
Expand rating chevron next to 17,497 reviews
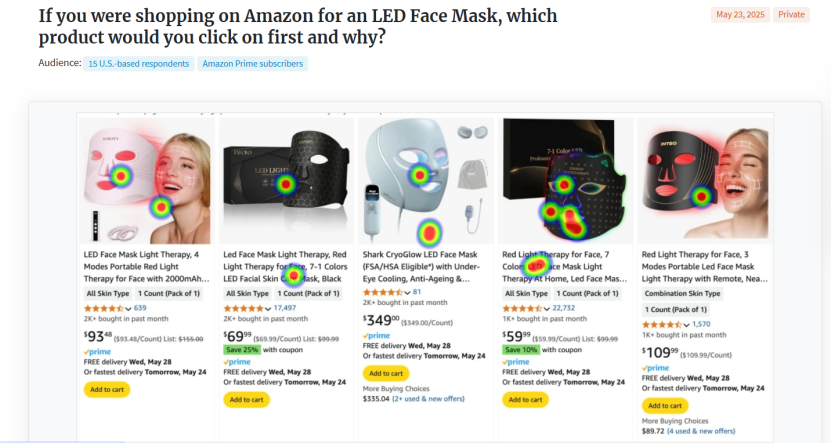268,308
